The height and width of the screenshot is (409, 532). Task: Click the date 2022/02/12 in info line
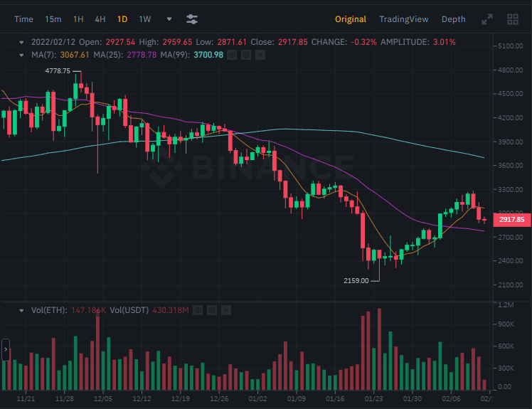click(53, 42)
